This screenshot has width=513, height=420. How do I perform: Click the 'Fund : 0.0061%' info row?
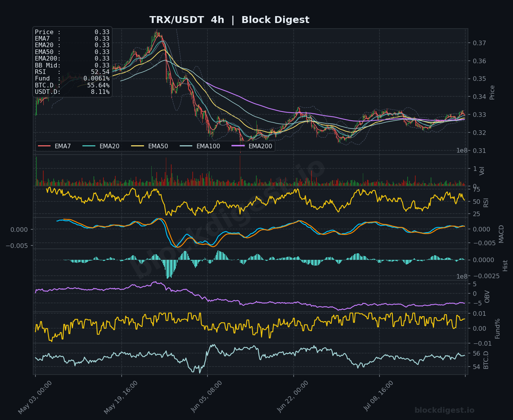(72, 79)
